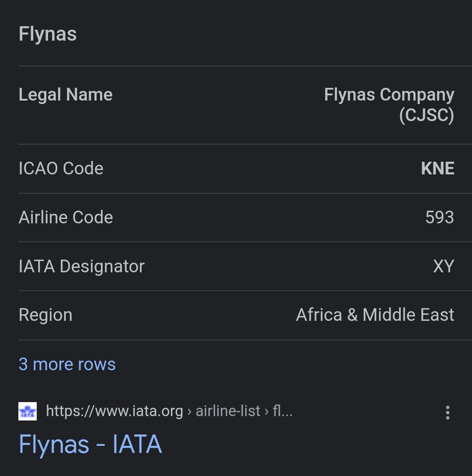Click the 'Flynas' heading at top
The image size is (472, 476).
click(x=48, y=34)
